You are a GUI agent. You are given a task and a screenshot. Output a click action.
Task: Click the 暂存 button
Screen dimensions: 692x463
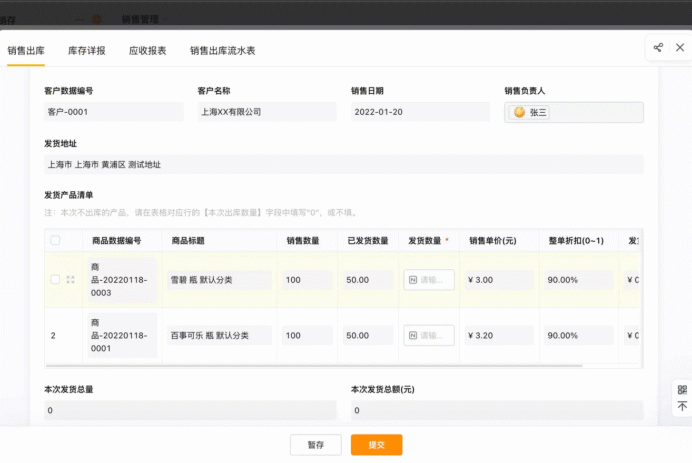(316, 444)
